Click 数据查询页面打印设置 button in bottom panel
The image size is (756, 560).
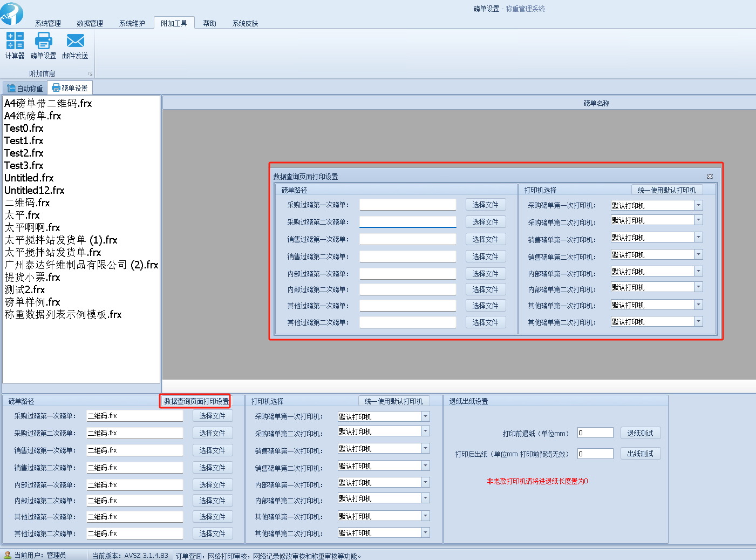pos(196,401)
